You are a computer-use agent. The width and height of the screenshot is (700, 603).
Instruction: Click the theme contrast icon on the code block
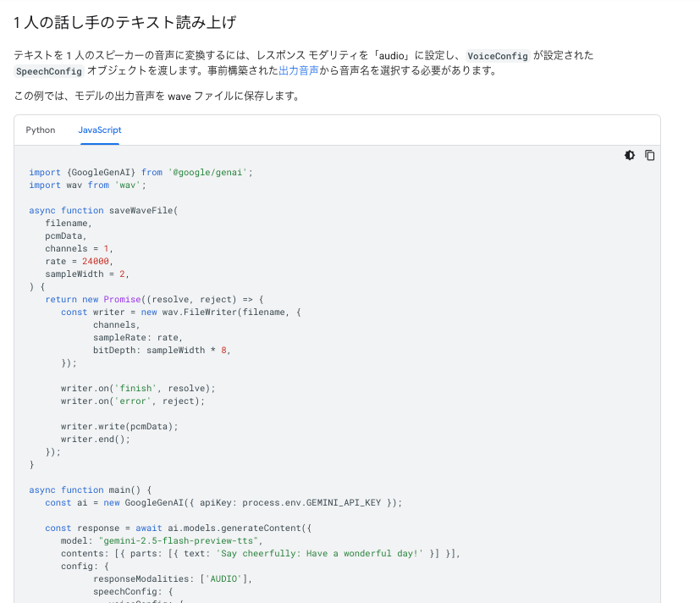coord(629,155)
